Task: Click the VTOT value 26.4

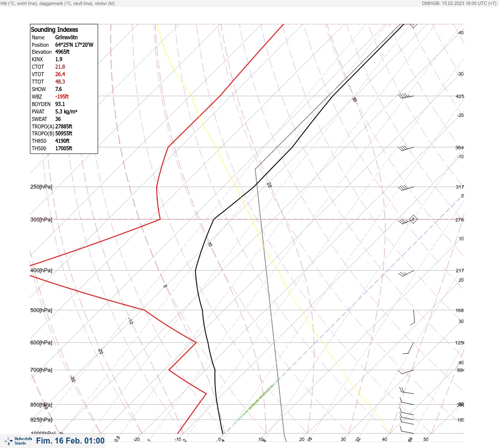Action: pyautogui.click(x=60, y=74)
